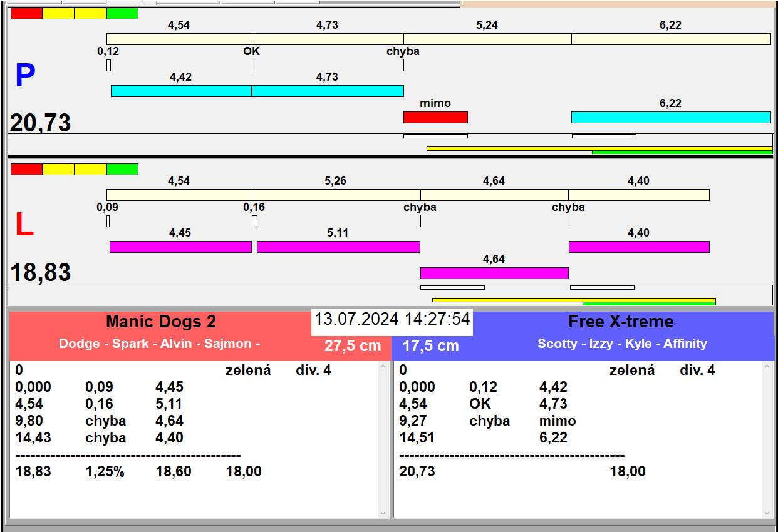The height and width of the screenshot is (532, 778).
Task: Select the magenta 5,11 run bar
Action: [x=338, y=247]
